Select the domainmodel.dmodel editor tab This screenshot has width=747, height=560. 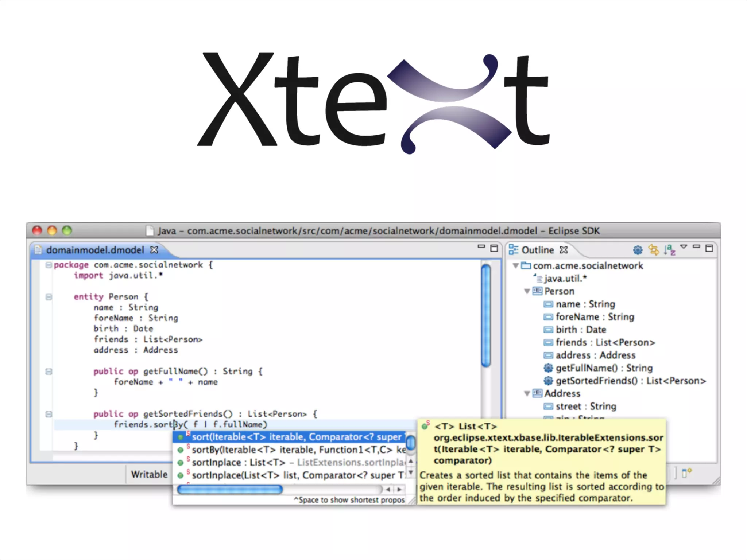(95, 250)
